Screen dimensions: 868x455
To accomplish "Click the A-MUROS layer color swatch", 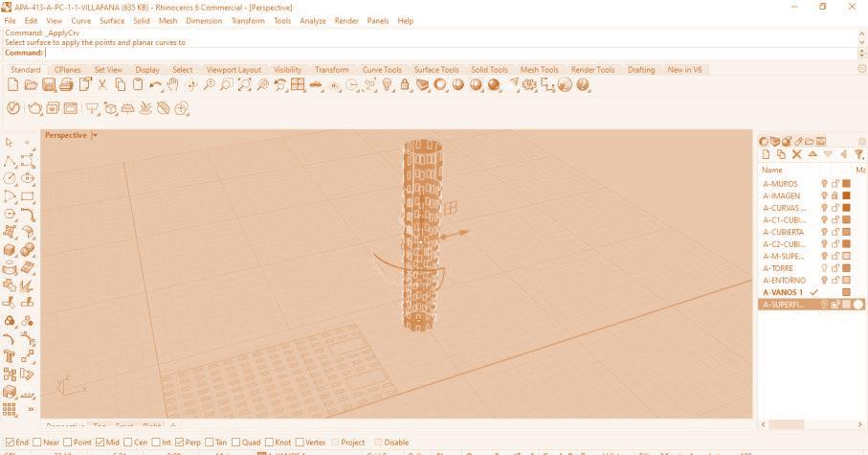I will [846, 184].
